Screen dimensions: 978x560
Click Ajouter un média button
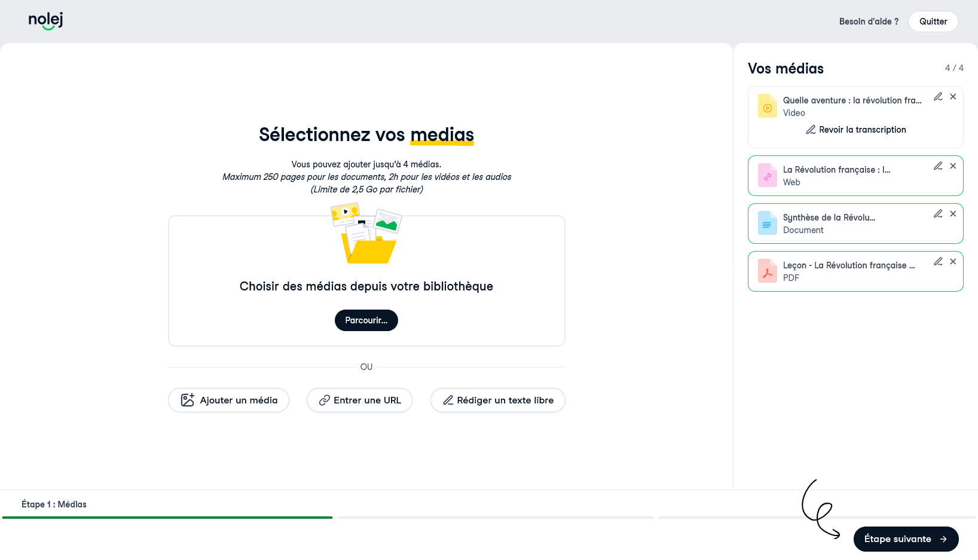point(228,400)
